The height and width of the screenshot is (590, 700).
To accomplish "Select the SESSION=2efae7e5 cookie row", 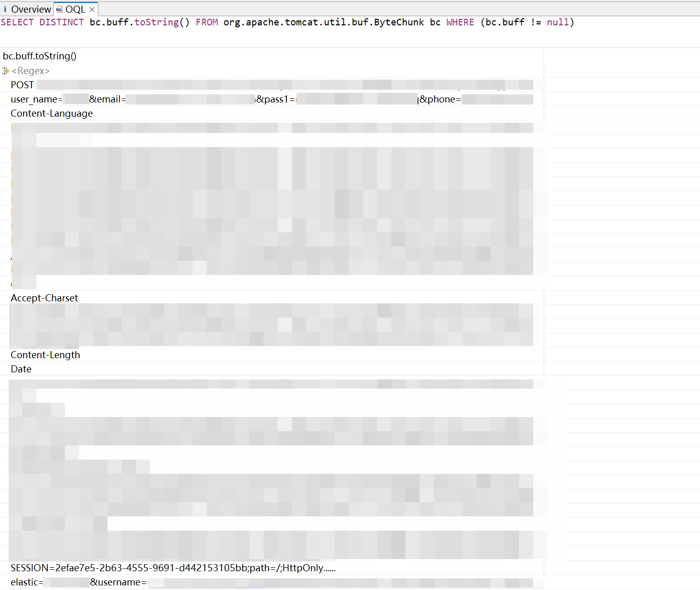I will pyautogui.click(x=272, y=568).
